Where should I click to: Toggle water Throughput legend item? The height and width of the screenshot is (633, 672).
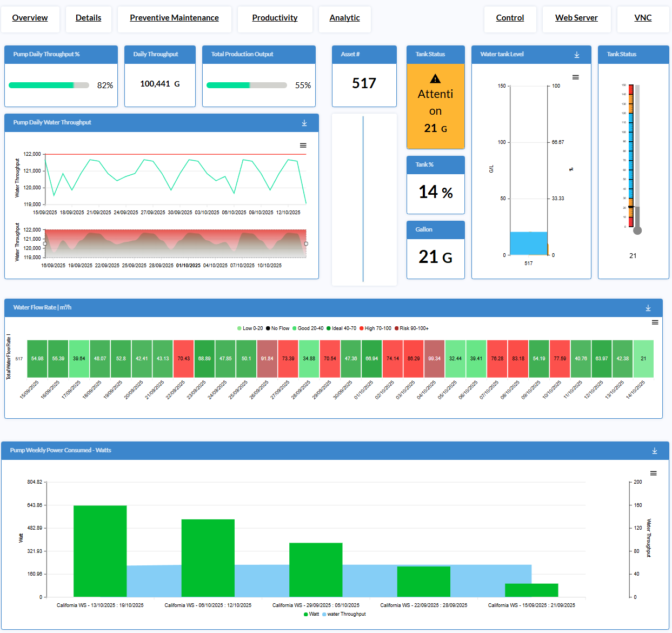pyautogui.click(x=344, y=614)
